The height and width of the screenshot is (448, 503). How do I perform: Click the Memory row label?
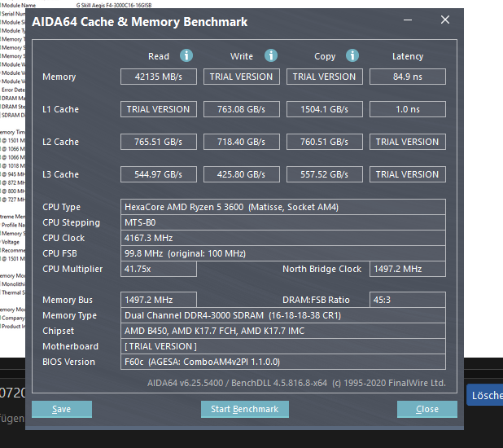coord(59,77)
